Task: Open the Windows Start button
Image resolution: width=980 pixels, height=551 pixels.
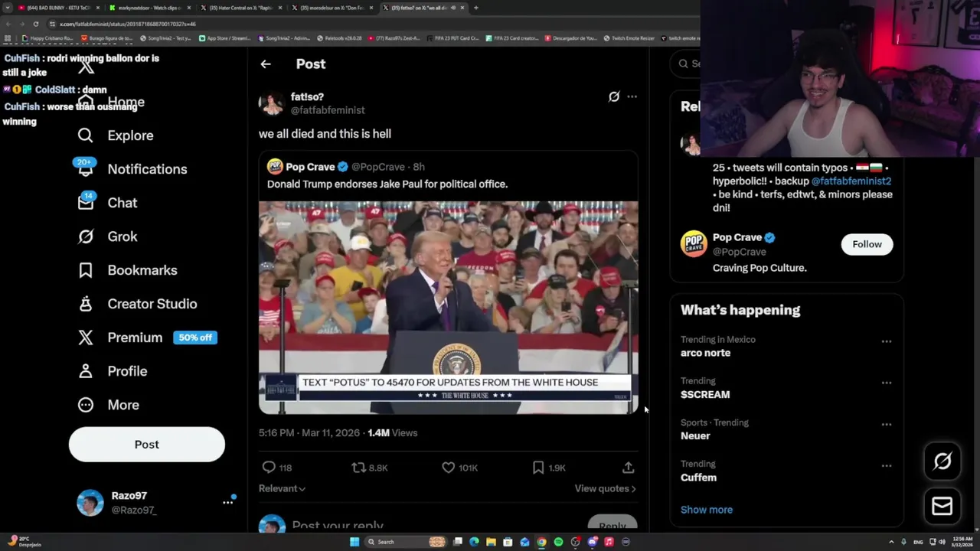Action: [x=354, y=542]
